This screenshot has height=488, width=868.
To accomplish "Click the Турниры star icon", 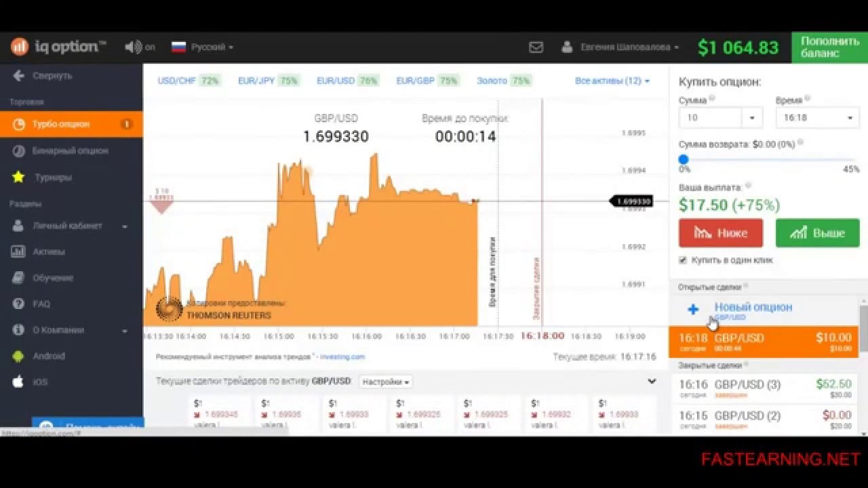I will 19,177.
